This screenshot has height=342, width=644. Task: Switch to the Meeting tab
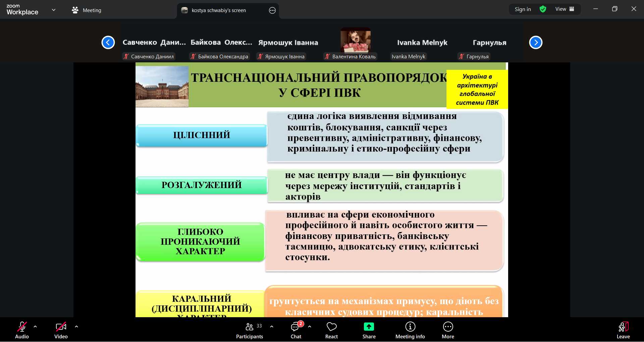pyautogui.click(x=87, y=10)
